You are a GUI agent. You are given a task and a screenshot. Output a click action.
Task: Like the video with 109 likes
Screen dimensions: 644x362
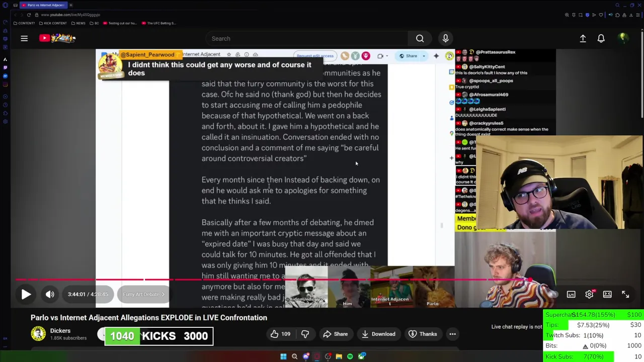tap(281, 334)
